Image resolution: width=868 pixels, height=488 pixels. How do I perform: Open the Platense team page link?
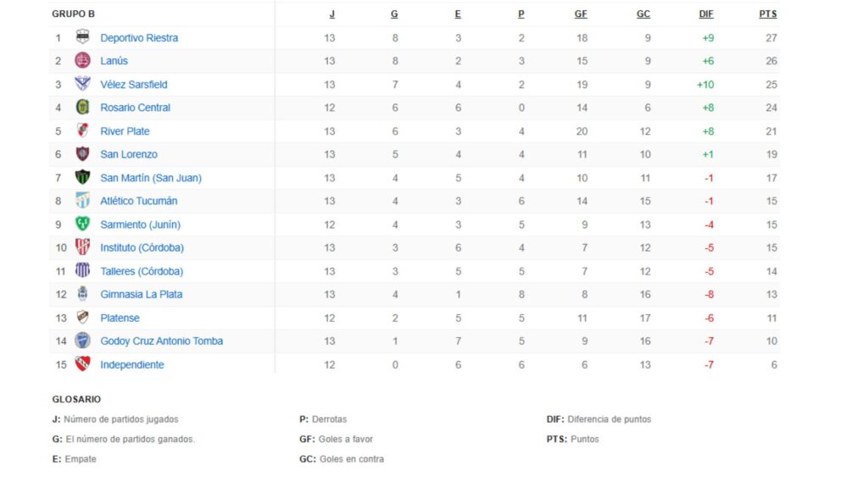pyautogui.click(x=120, y=318)
